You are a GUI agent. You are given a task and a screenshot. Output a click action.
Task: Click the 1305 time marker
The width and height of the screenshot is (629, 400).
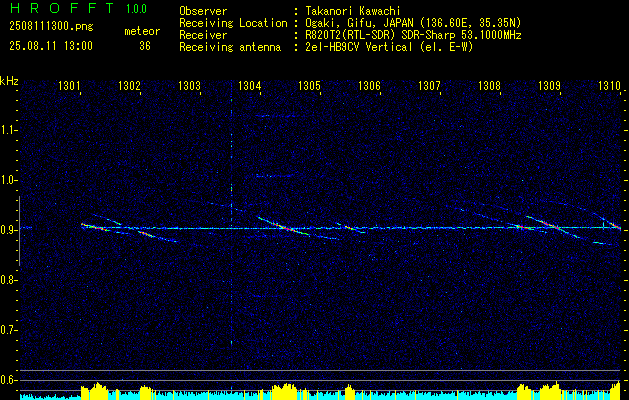(x=309, y=85)
